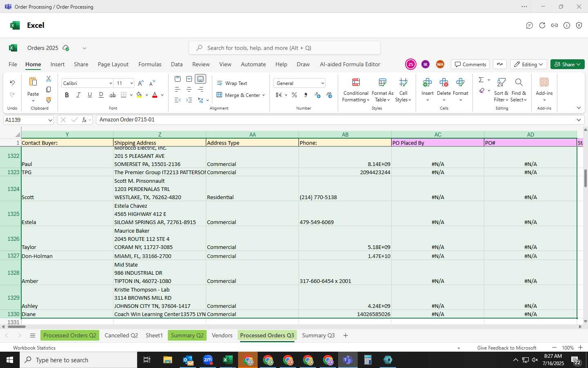The image size is (588, 368).
Task: Toggle Bold formatting
Action: tap(67, 95)
